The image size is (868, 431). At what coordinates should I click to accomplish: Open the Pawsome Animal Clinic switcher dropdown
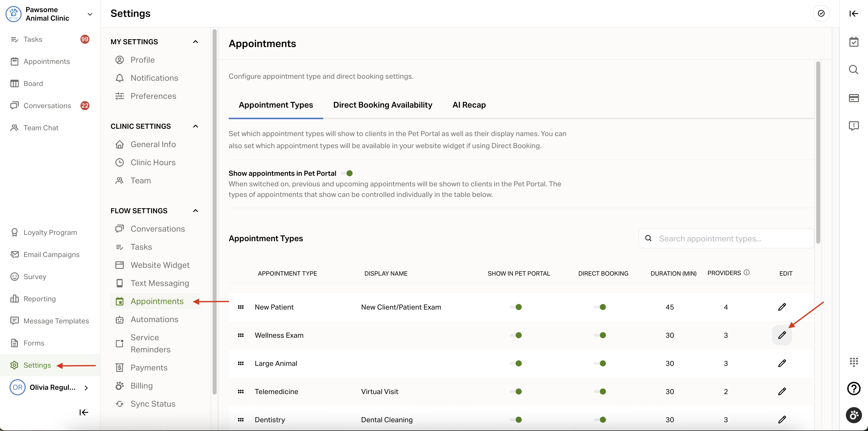(x=90, y=14)
